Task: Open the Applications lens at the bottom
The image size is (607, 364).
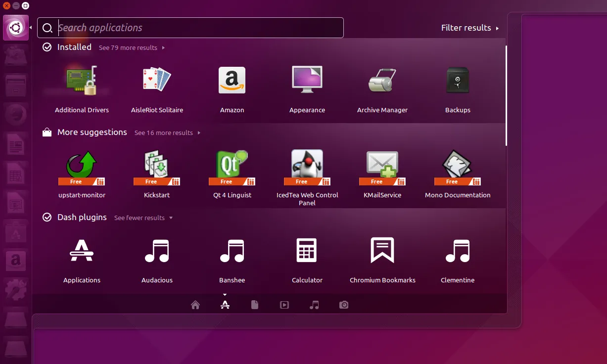Action: coord(225,305)
